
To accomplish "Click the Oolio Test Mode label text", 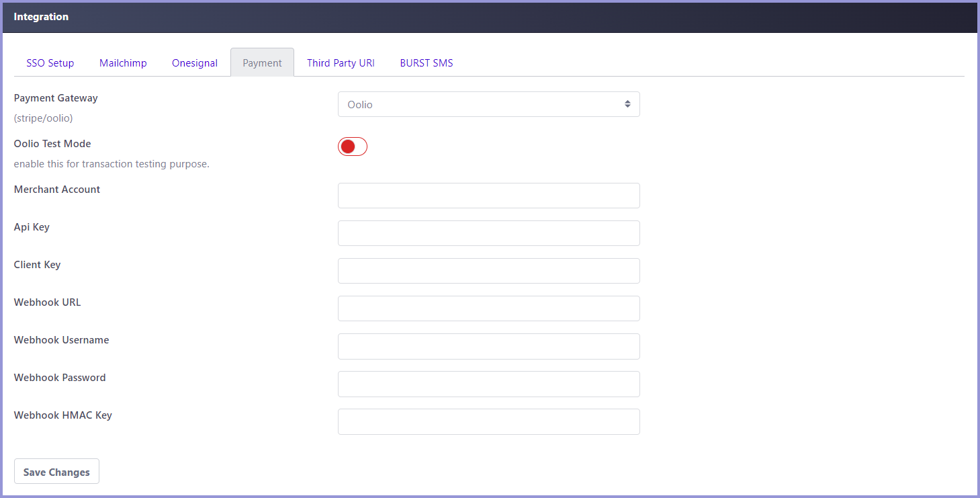I will 52,144.
